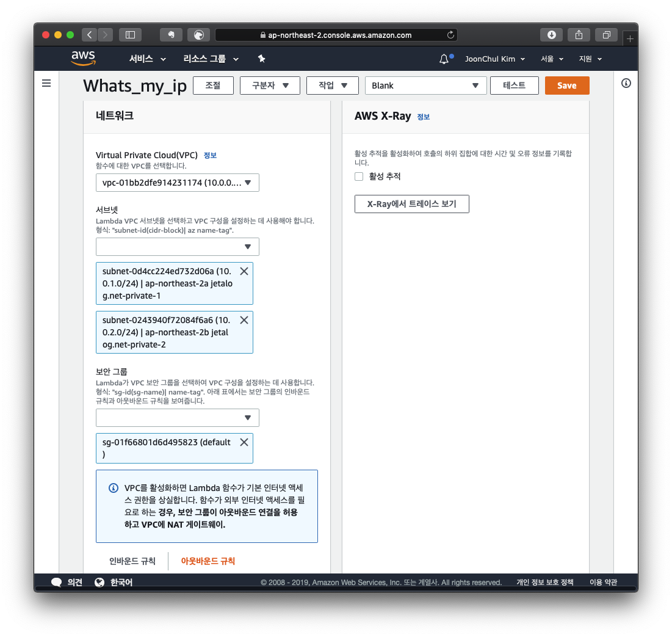Click the feedback speech bubble icon
This screenshot has height=637, width=672.
coord(56,582)
